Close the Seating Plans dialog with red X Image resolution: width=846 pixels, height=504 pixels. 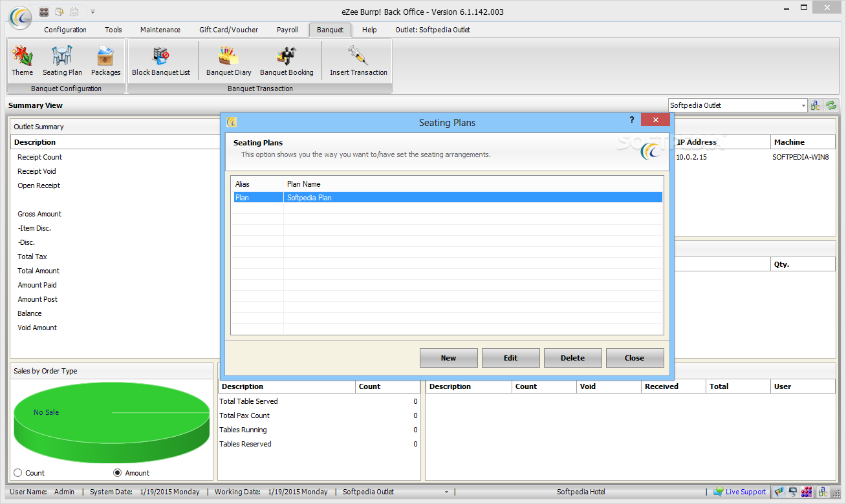tap(655, 120)
